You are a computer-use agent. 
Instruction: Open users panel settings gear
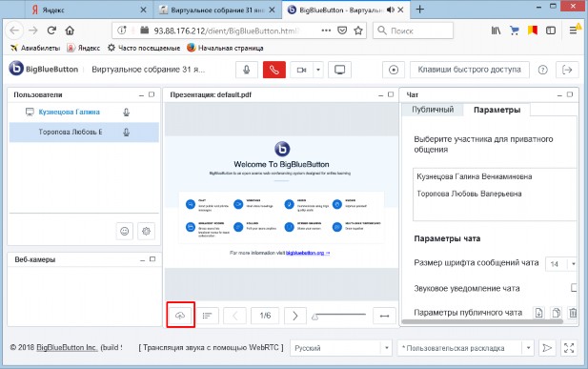146,232
